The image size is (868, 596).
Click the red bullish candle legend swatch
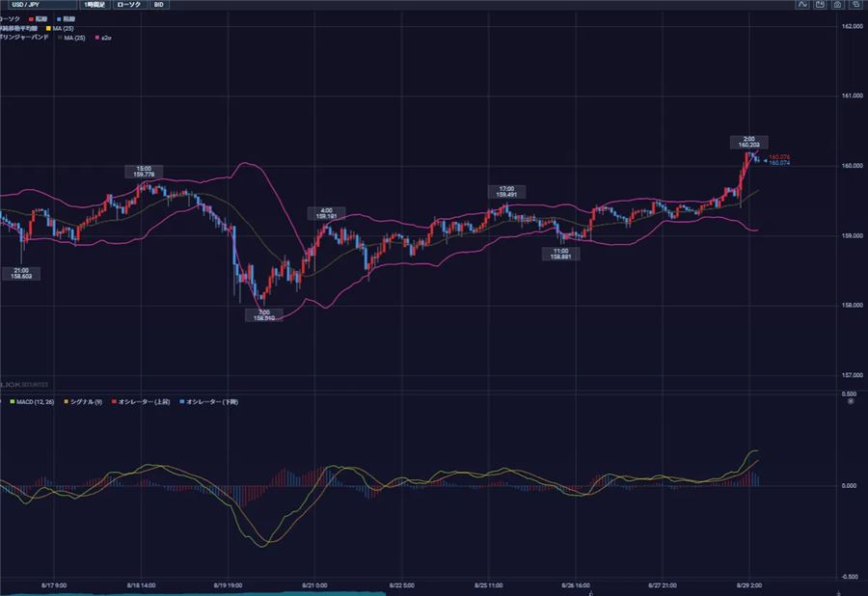pos(32,19)
